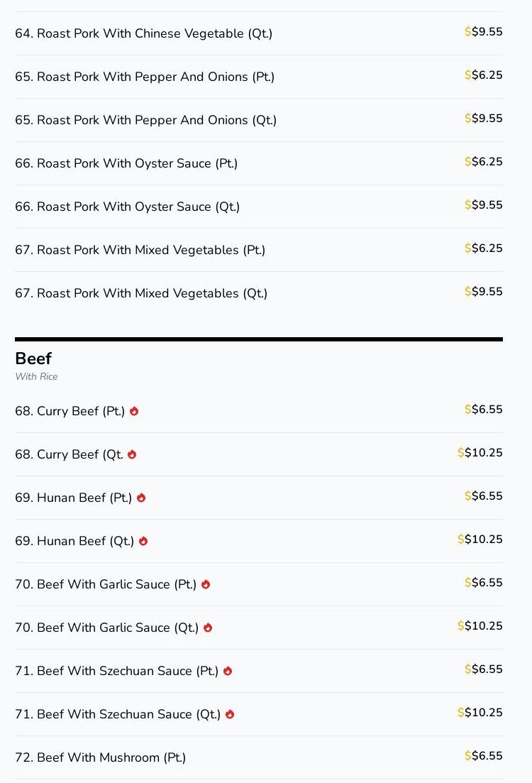This screenshot has width=532, height=783.
Task: Choose 67. Roast Pork With Mixed Vegetables (Qt.)
Action: click(141, 293)
